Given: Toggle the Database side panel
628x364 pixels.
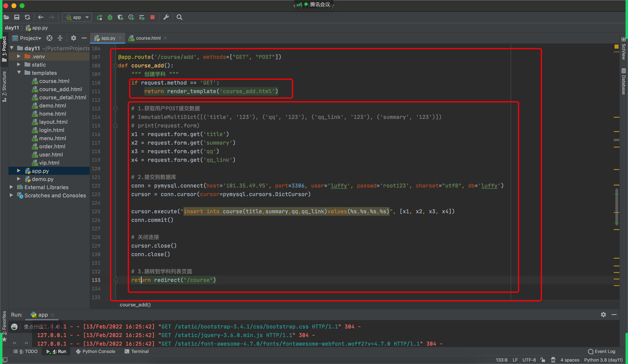Looking at the screenshot, I should 624,82.
